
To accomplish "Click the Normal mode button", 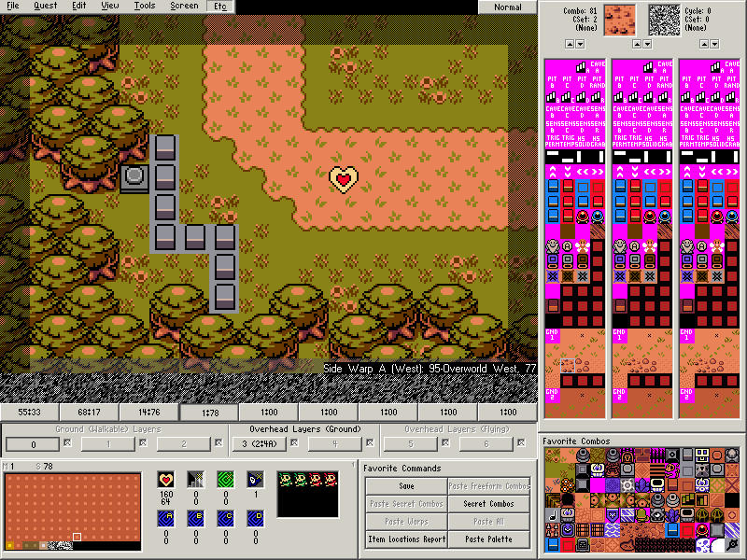I will click(507, 7).
